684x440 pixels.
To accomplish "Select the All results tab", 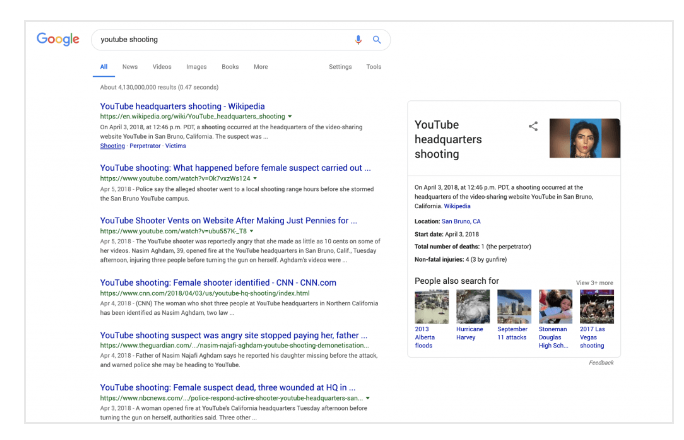I will (x=103, y=67).
